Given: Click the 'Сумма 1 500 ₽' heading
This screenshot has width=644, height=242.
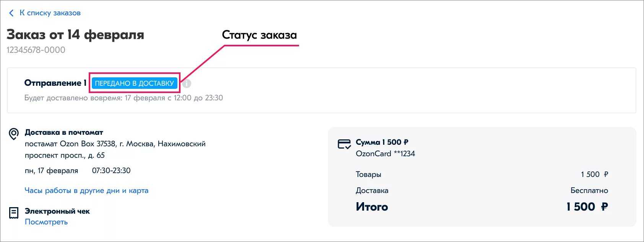Looking at the screenshot, I should click(382, 142).
